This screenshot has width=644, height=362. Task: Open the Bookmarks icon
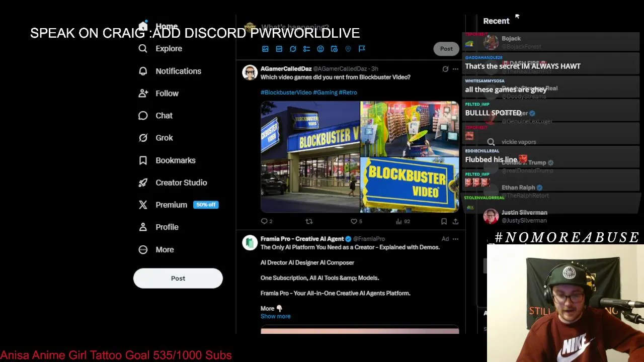tap(143, 160)
